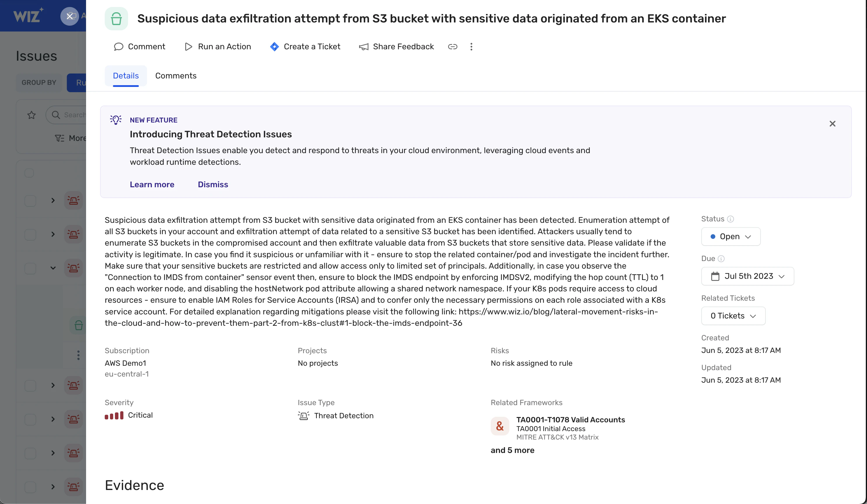Click the link/chain icon in toolbar
The image size is (867, 504).
coord(452,46)
